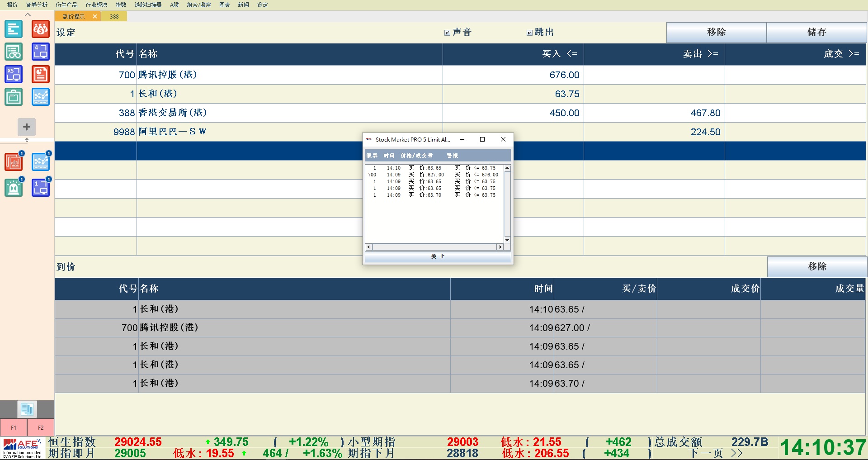The width and height of the screenshot is (868, 460).
Task: Click the 储存 save button
Action: coord(816,32)
